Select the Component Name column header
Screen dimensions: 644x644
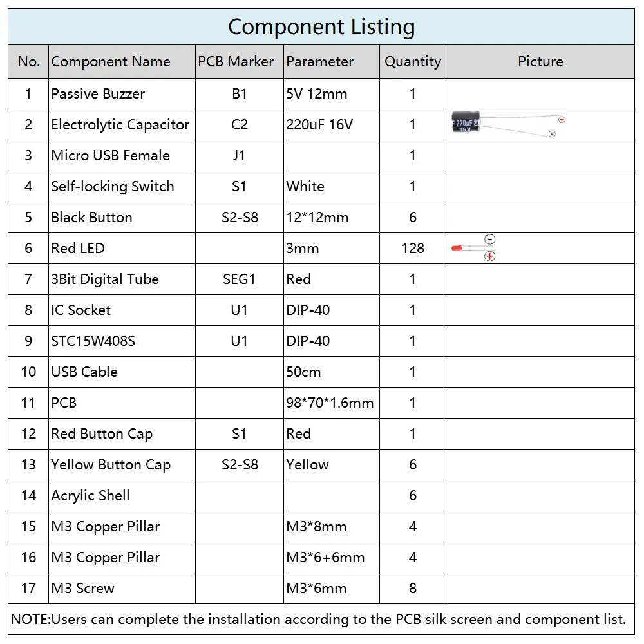click(111, 62)
